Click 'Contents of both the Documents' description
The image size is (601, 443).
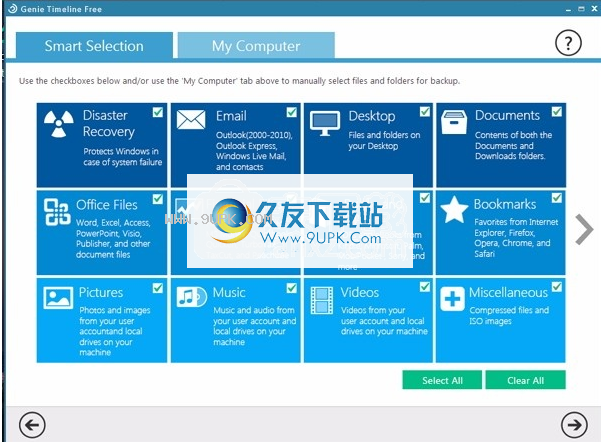click(x=514, y=145)
